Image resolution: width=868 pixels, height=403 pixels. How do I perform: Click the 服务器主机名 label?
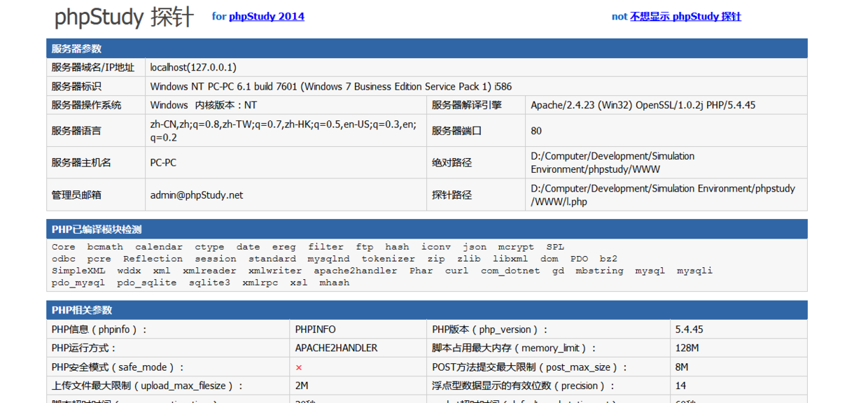pos(81,162)
